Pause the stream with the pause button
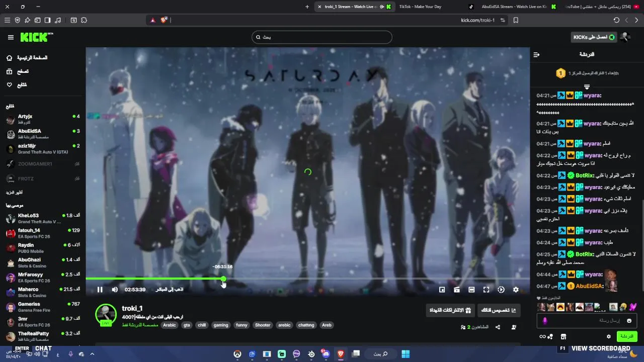 pyautogui.click(x=100, y=290)
